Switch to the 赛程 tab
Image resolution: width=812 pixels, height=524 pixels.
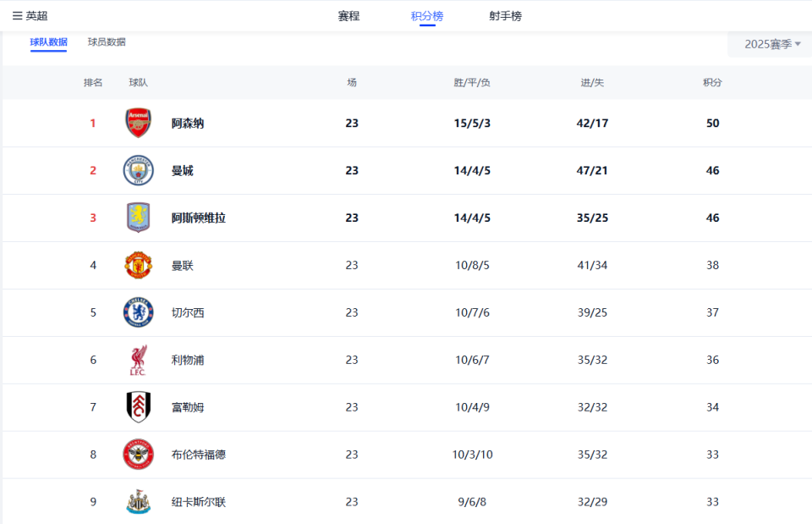(348, 14)
